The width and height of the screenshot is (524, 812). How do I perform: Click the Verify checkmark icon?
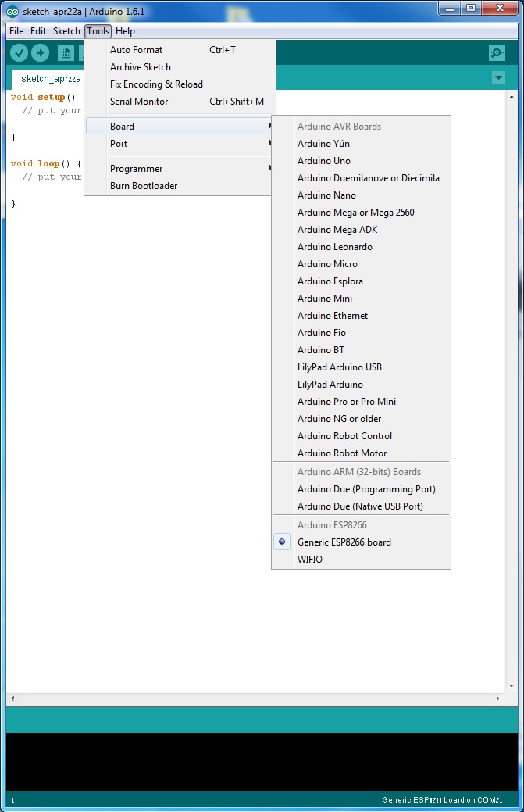(x=20, y=52)
